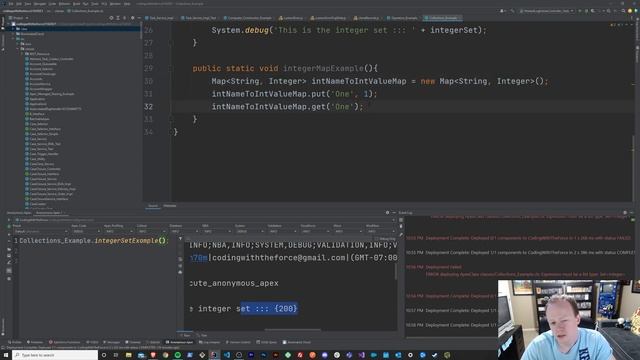Toggle the Debug Only checkbox
Viewport: 640px width, 360px height.
tap(385, 239)
